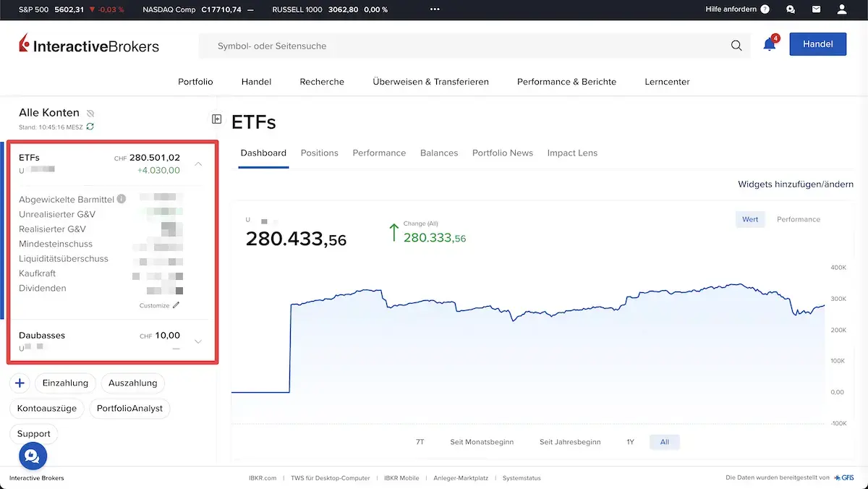Expand the Daubasses account details
The image size is (868, 489).
198,341
